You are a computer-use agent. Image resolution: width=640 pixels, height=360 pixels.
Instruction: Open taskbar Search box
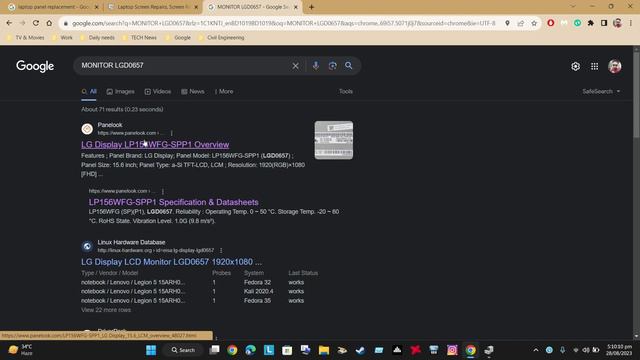[183, 350]
